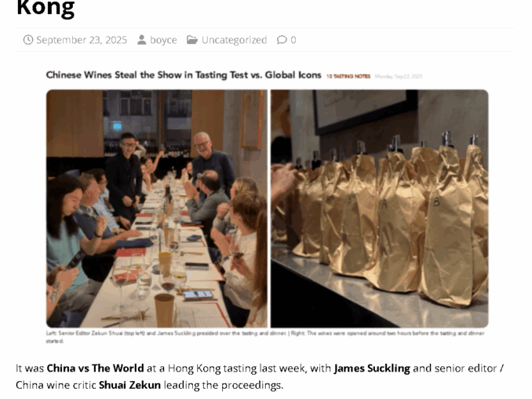Click the bold 'Shuai Zekun' text
This screenshot has height=399, width=532.
pyautogui.click(x=129, y=385)
